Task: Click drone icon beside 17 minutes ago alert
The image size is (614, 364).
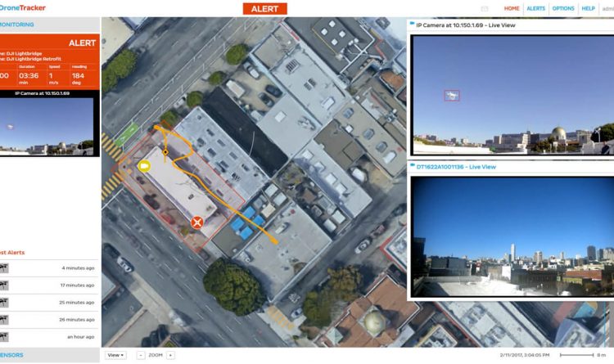Action: point(4,285)
